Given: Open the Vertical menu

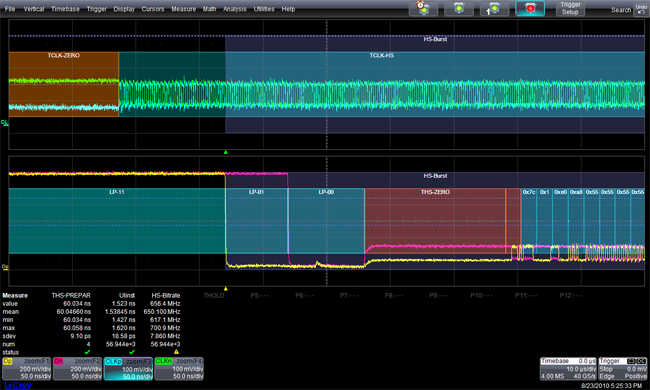Looking at the screenshot, I should (34, 9).
